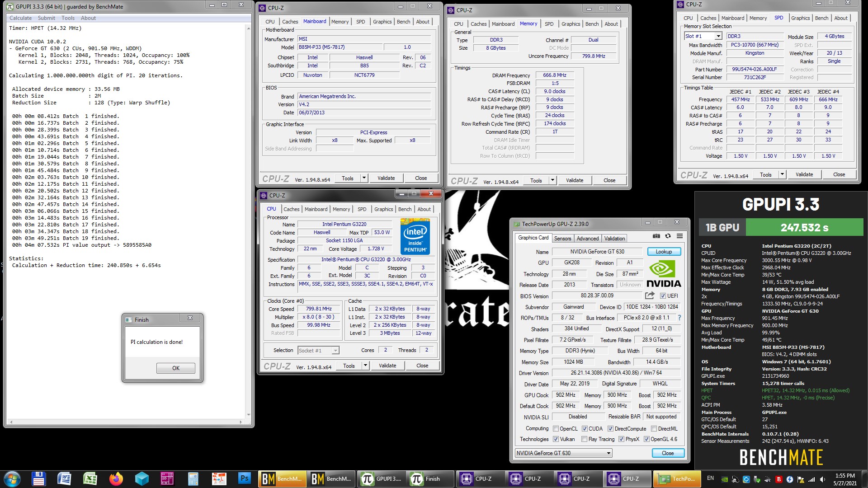Switch to the highlighted BenchMate taskbar window
868x488 pixels.
click(x=282, y=479)
